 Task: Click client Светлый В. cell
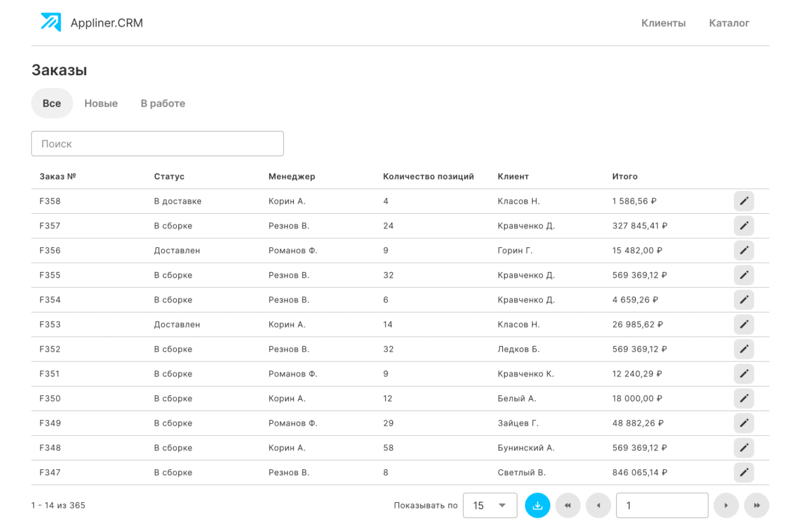pyautogui.click(x=522, y=472)
